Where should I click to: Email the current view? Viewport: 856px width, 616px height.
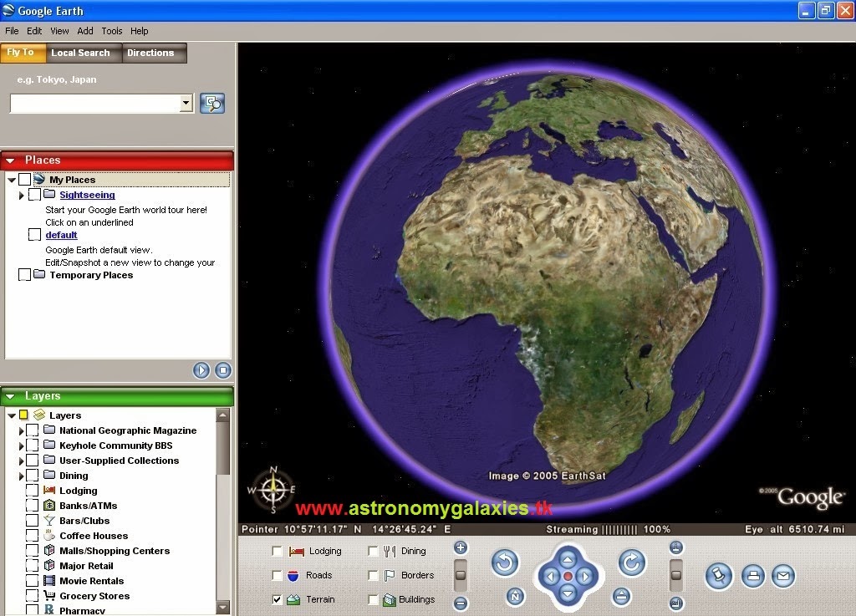pyautogui.click(x=782, y=576)
